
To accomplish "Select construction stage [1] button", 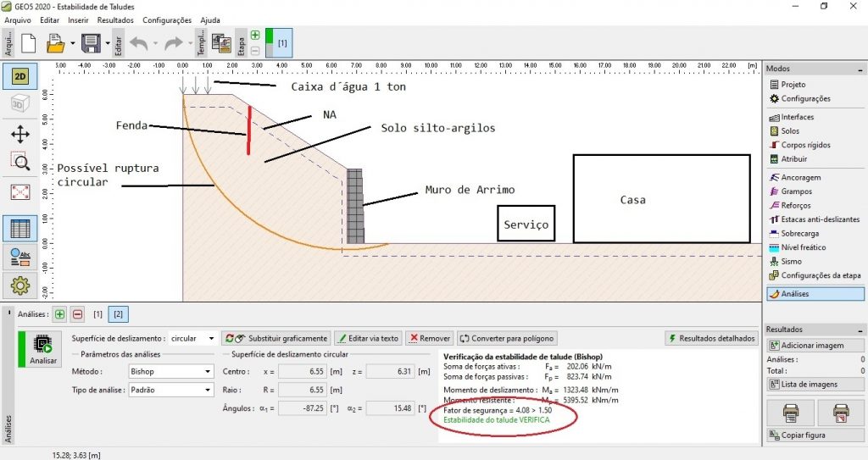I will point(282,42).
